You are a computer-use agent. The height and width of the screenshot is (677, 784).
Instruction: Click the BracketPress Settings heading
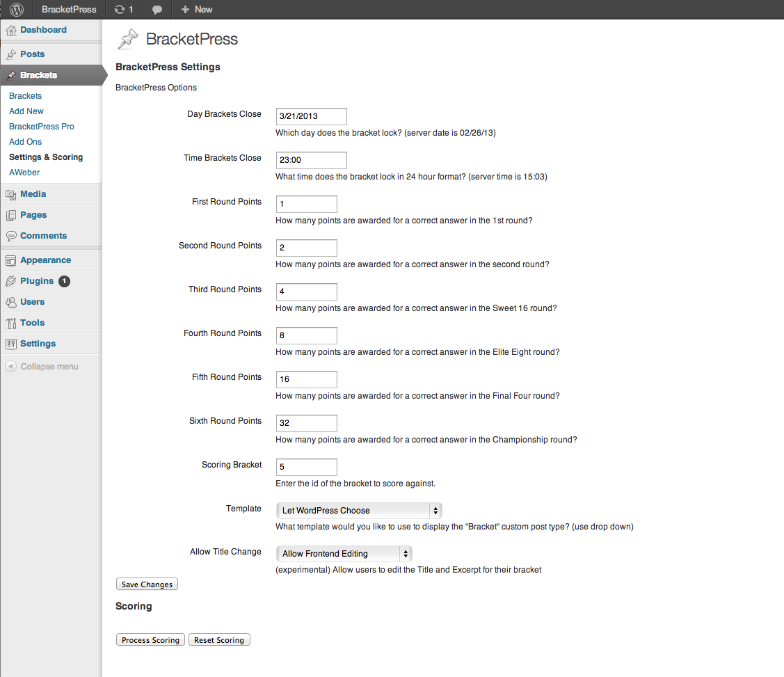pos(168,67)
